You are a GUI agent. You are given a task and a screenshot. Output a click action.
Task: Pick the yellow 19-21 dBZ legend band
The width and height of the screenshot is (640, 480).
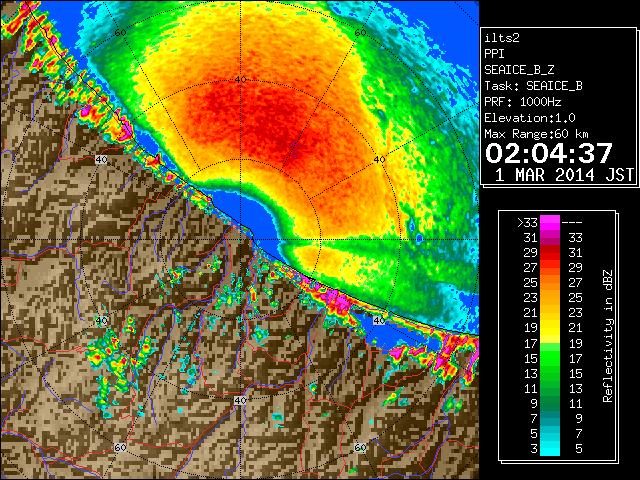(550, 328)
